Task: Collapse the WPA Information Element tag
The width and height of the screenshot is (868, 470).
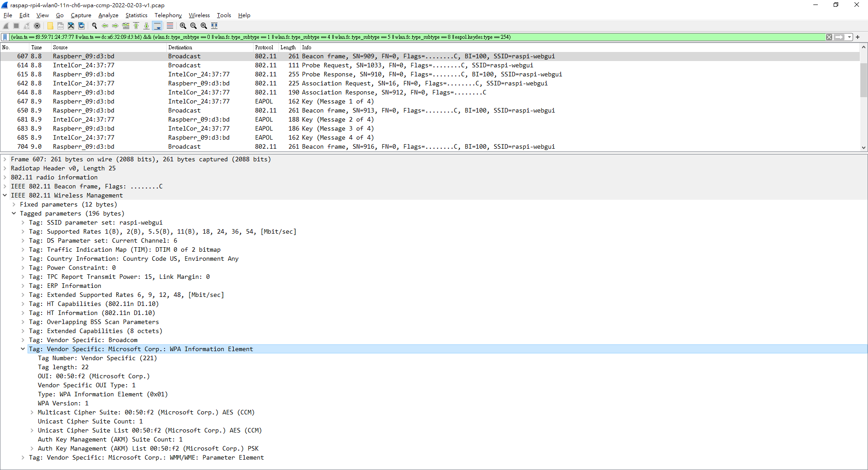Action: (x=23, y=349)
